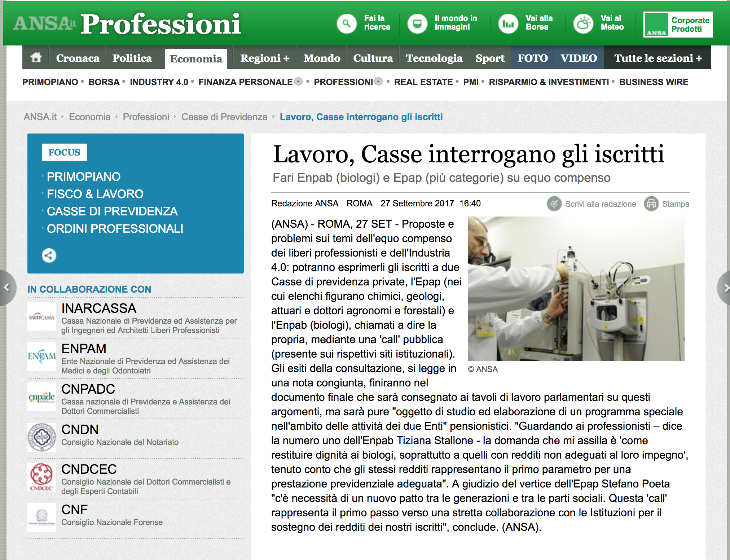Click the article headline Lavoro, Casse interrogano

(469, 154)
